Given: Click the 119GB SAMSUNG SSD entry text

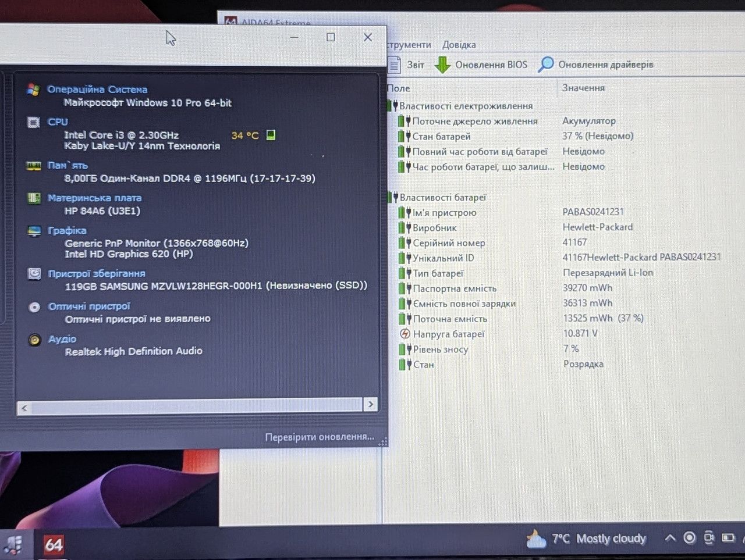Looking at the screenshot, I should point(216,286).
